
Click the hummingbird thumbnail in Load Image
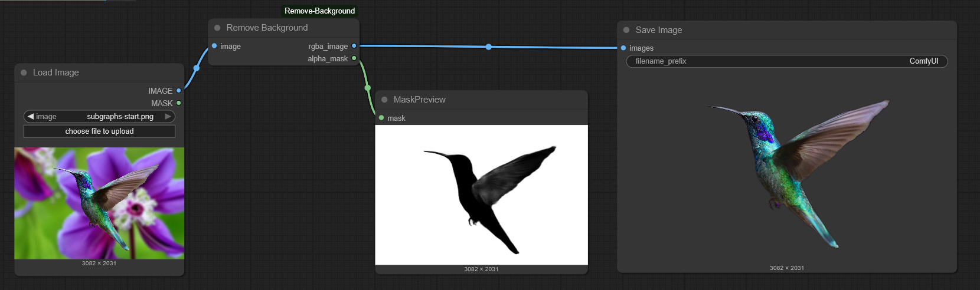pyautogui.click(x=99, y=203)
